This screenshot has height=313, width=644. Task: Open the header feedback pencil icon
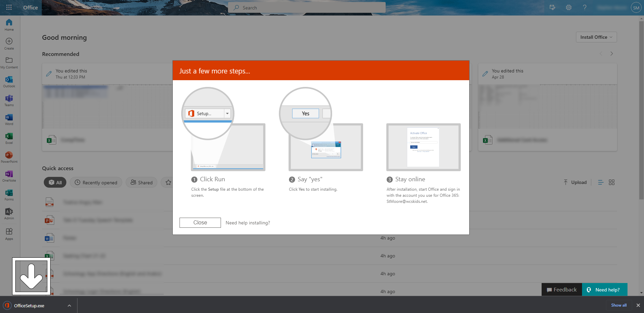pyautogui.click(x=552, y=7)
